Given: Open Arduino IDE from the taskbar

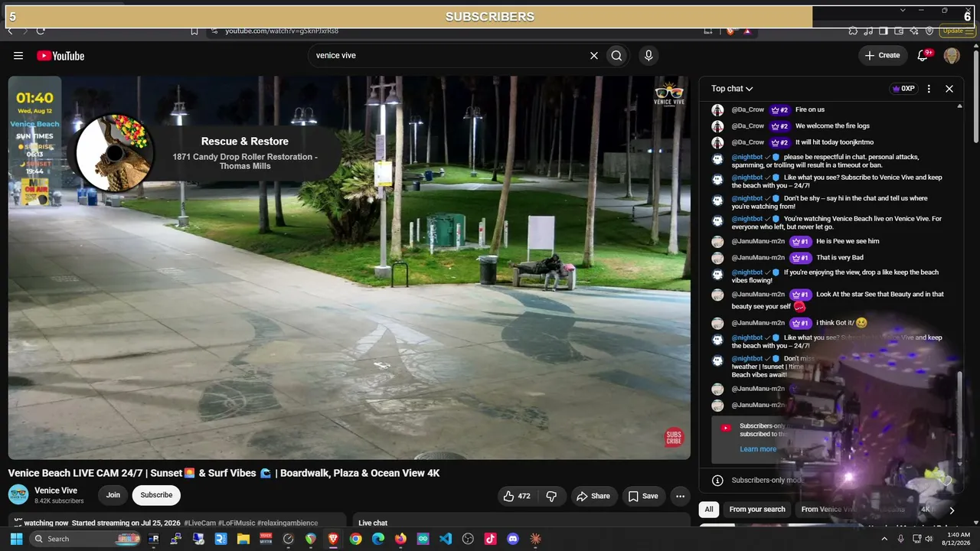Looking at the screenshot, I should click(423, 539).
